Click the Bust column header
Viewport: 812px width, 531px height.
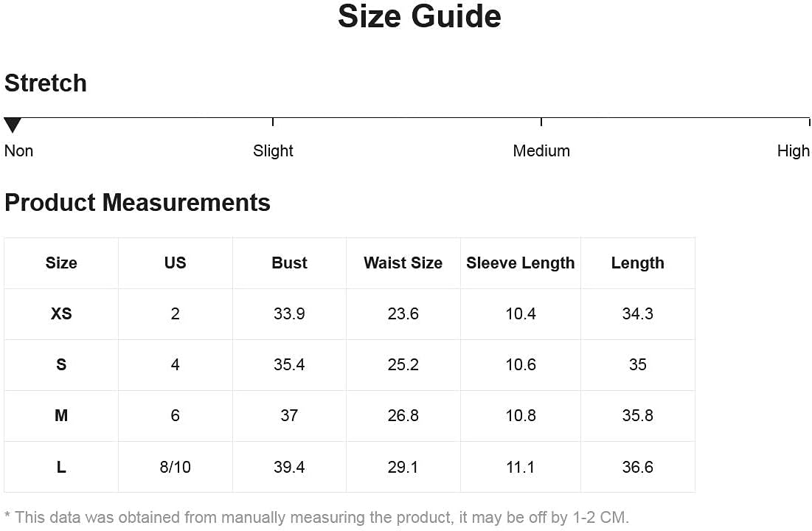tap(289, 263)
